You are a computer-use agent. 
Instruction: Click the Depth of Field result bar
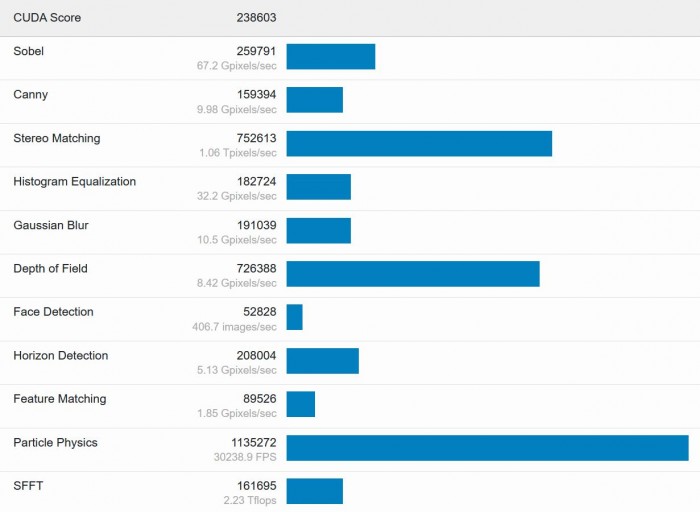pos(413,274)
